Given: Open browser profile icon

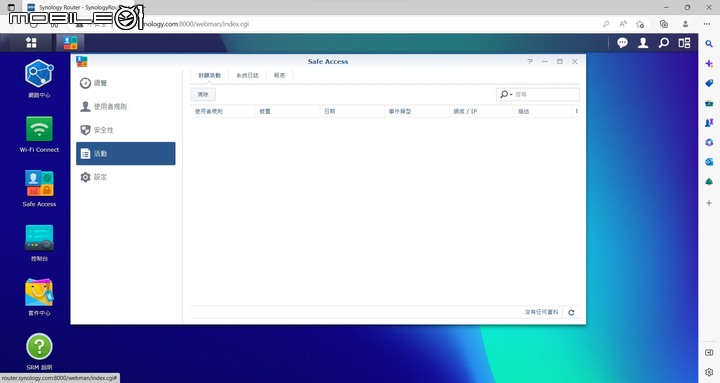Looking at the screenshot, I should pos(685,24).
